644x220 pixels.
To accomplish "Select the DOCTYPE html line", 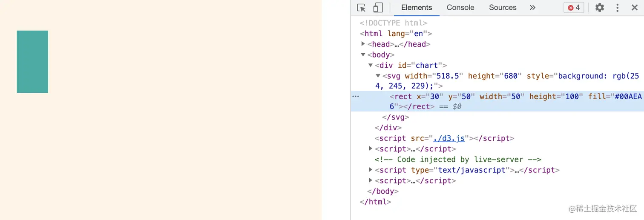I will click(394, 23).
